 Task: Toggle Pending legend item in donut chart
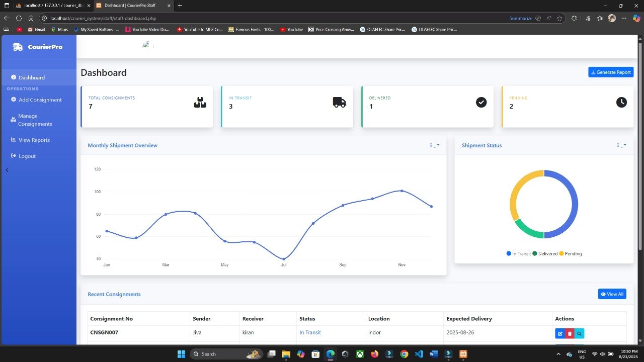(571, 254)
